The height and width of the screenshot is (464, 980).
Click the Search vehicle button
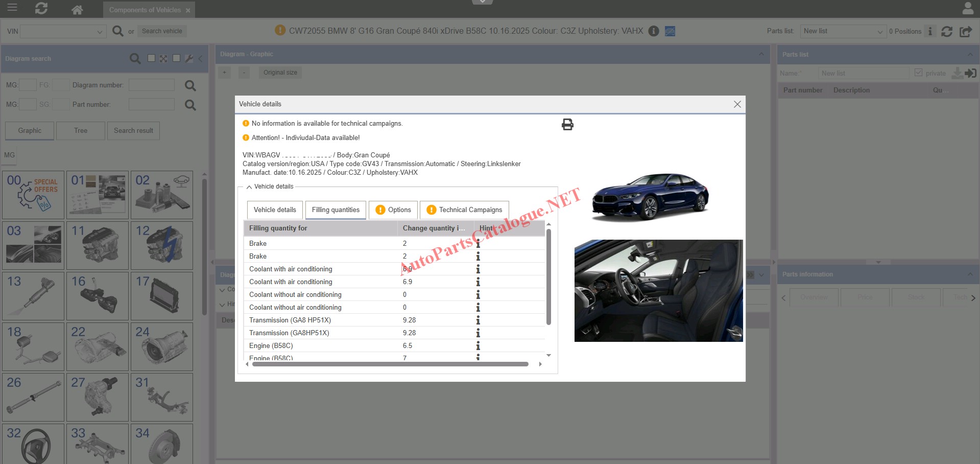pyautogui.click(x=162, y=31)
